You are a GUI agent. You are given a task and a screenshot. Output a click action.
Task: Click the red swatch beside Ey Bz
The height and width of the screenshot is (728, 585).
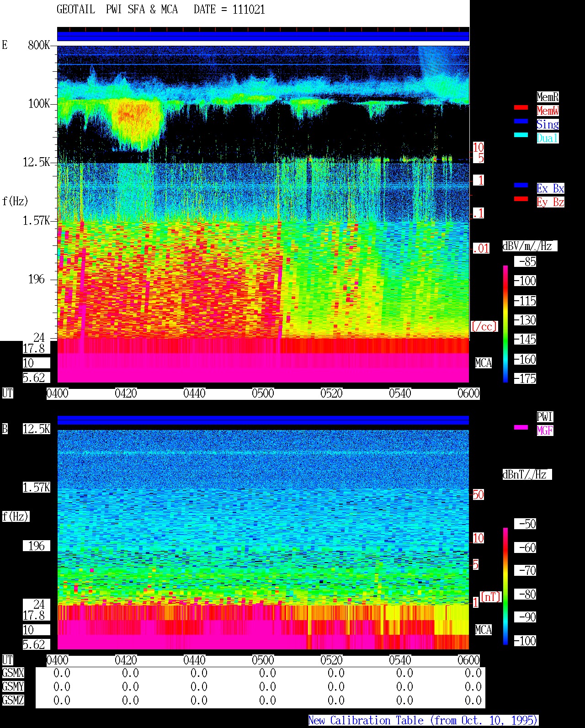tap(521, 199)
